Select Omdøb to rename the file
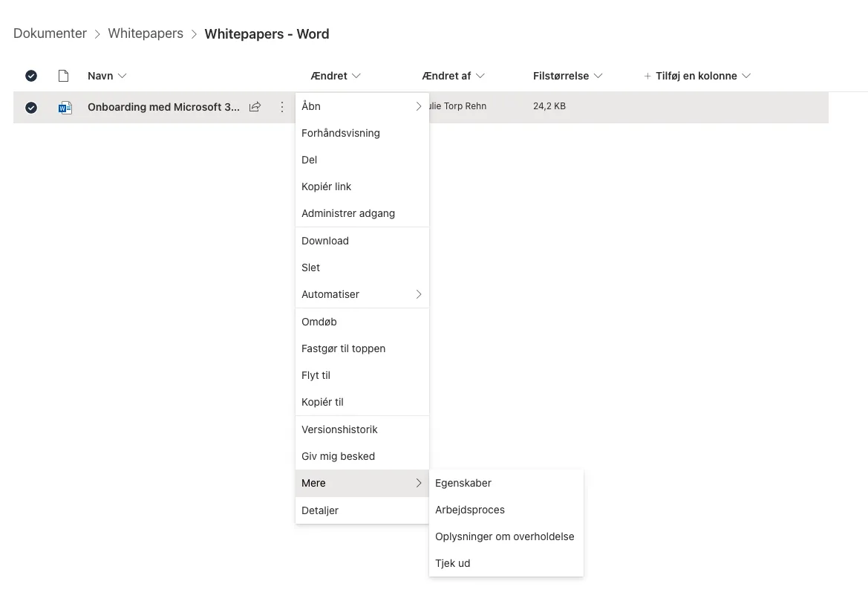Image resolution: width=868 pixels, height=607 pixels. point(362,322)
